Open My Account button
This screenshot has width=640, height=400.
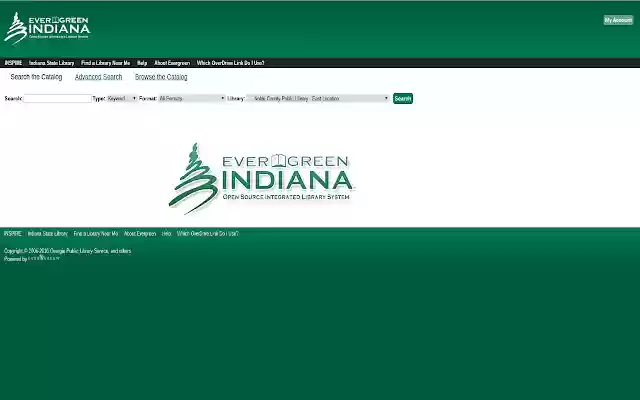pos(618,20)
